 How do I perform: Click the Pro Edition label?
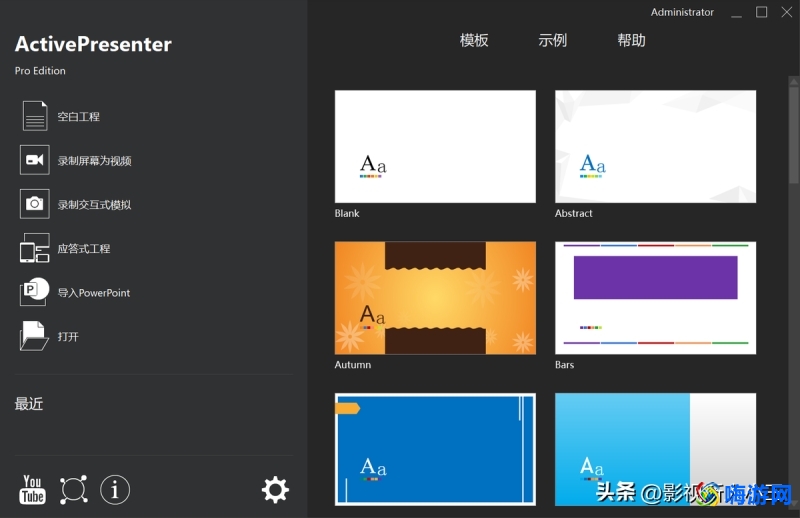pyautogui.click(x=40, y=71)
